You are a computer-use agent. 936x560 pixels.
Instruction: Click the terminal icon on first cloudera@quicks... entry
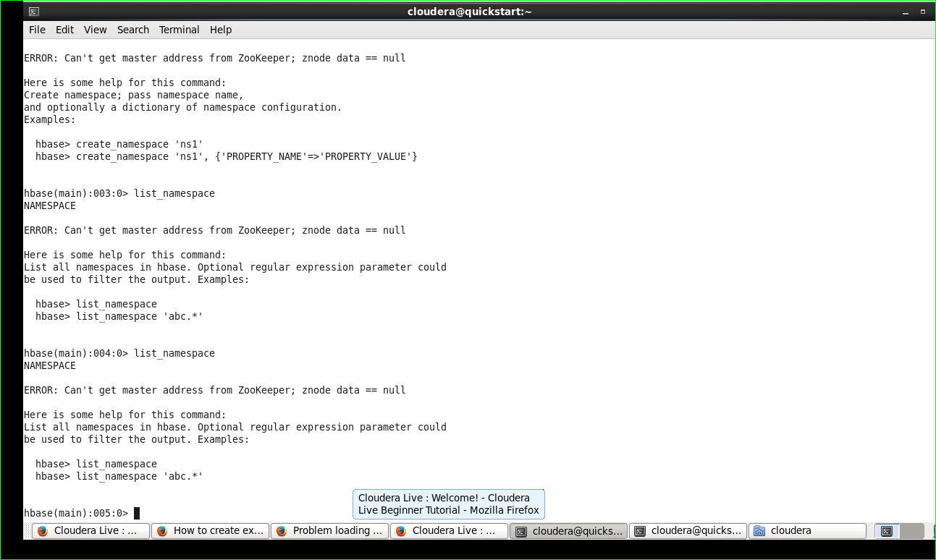point(520,530)
